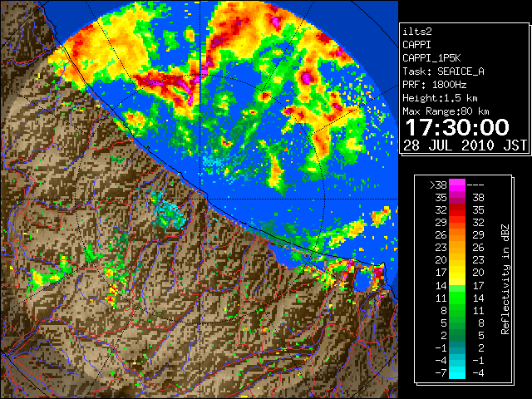The image size is (532, 399).
Task: Pick the cyan swatch ending the color scale
Action: pos(457,373)
